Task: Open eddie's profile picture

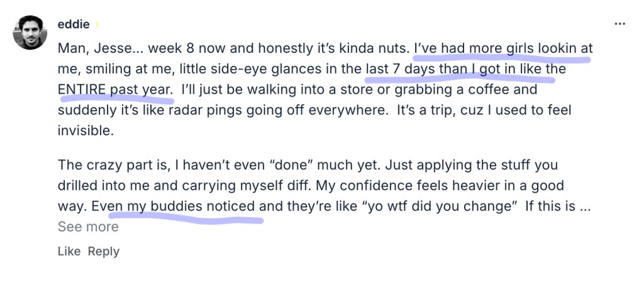Action: click(x=30, y=33)
